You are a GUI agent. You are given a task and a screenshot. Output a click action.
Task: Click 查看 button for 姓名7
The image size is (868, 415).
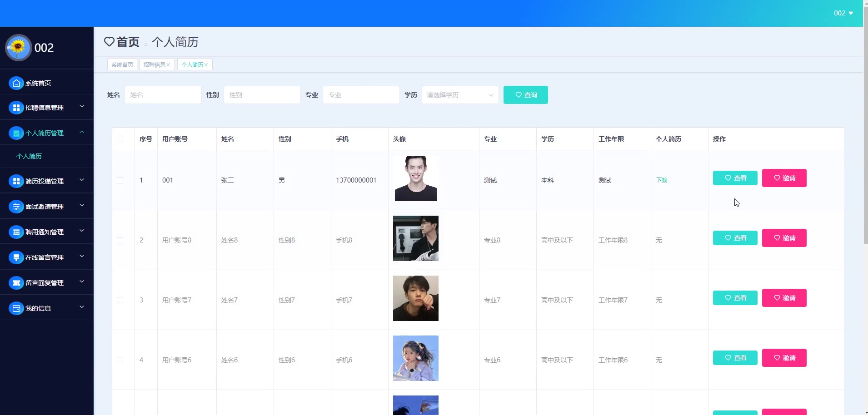pos(735,298)
